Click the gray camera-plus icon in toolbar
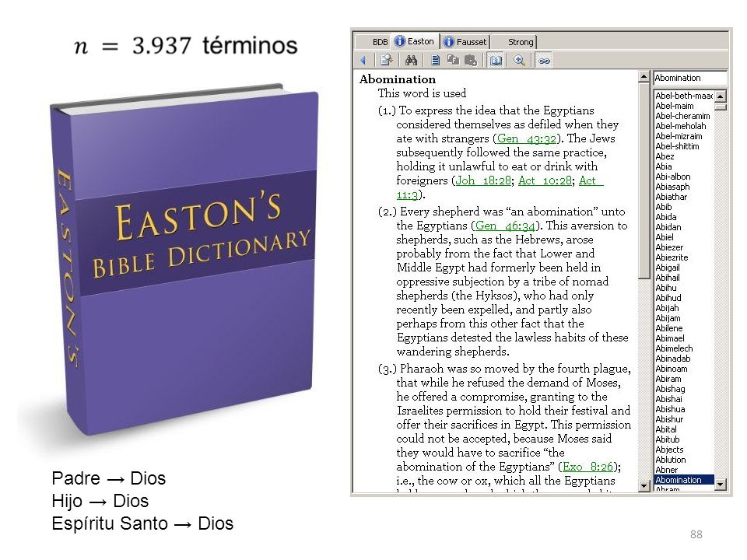Image resolution: width=747 pixels, height=560 pixels. click(471, 61)
